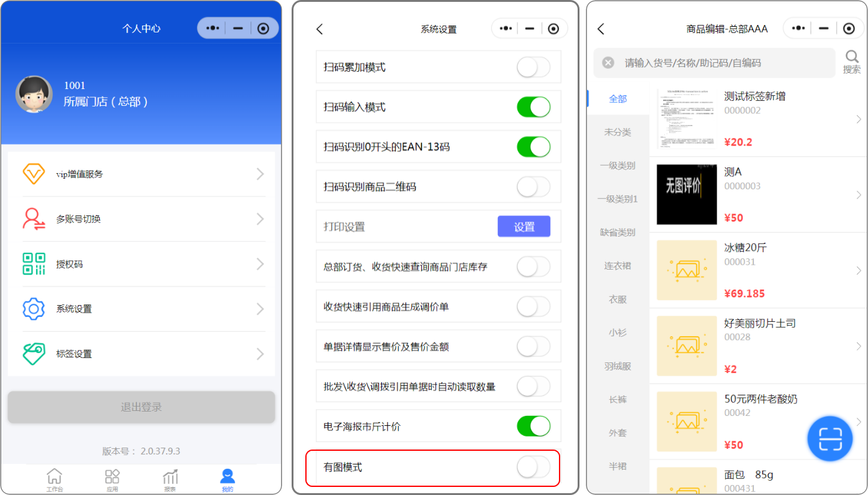This screenshot has width=868, height=495.
Task: Open 多账号切换 via its chevron
Action: [260, 219]
